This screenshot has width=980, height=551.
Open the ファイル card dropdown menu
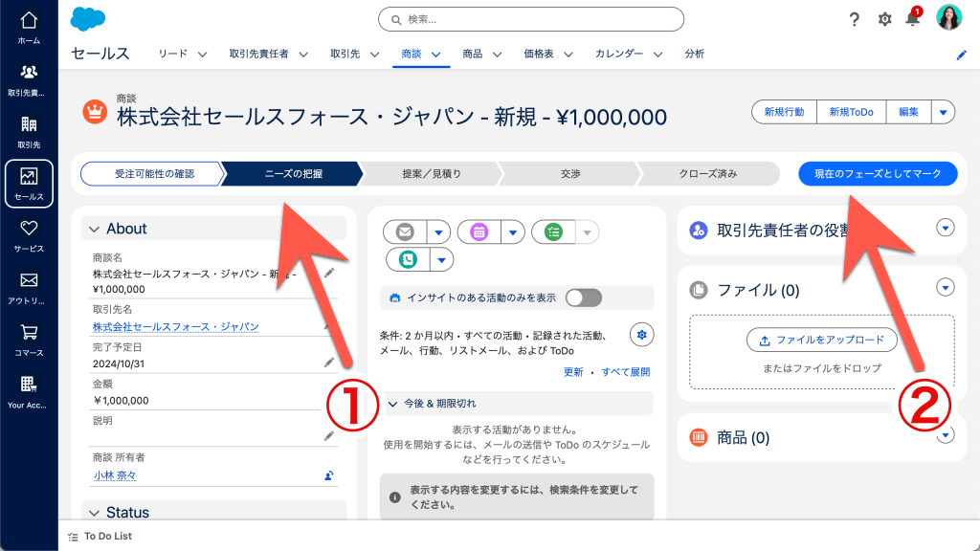pyautogui.click(x=945, y=287)
